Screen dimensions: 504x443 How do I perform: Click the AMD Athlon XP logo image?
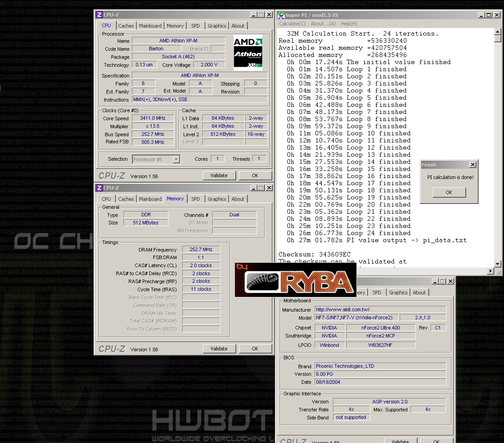point(248,53)
